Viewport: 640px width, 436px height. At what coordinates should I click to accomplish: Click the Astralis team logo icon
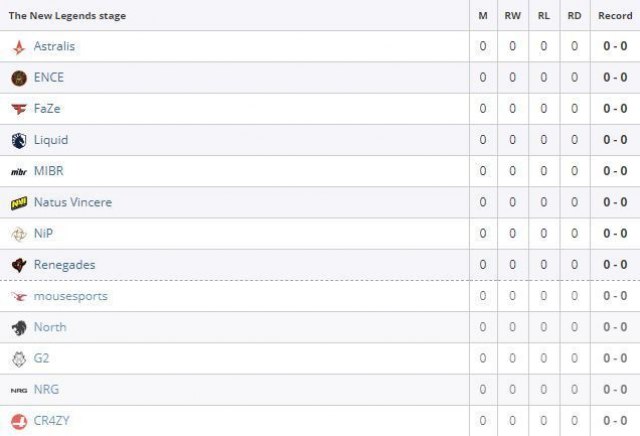(x=19, y=47)
